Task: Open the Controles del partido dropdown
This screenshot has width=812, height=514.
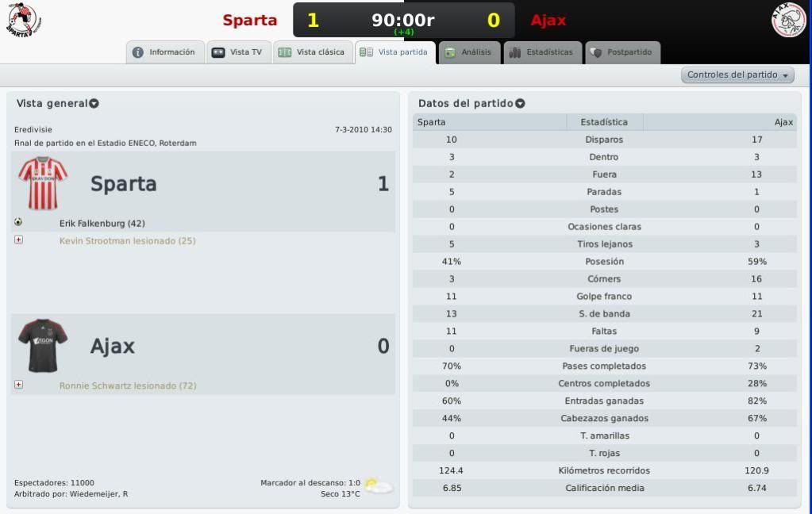Action: [737, 75]
